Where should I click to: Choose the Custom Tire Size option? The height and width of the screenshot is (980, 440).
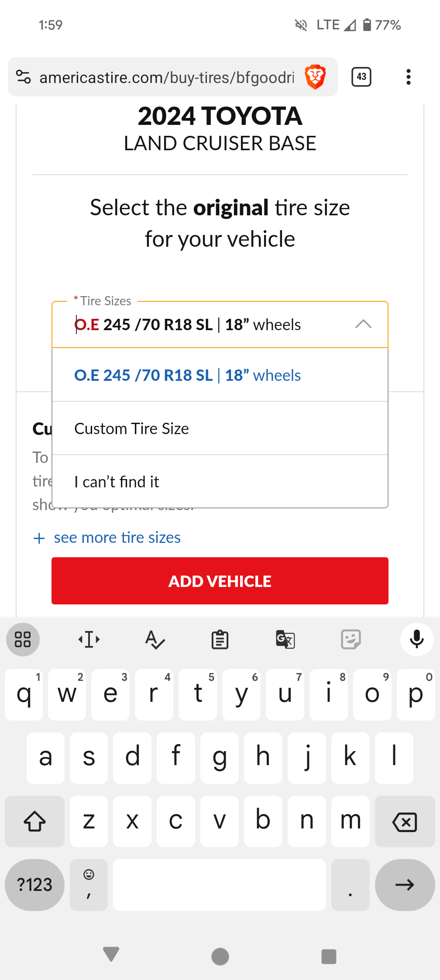(220, 428)
